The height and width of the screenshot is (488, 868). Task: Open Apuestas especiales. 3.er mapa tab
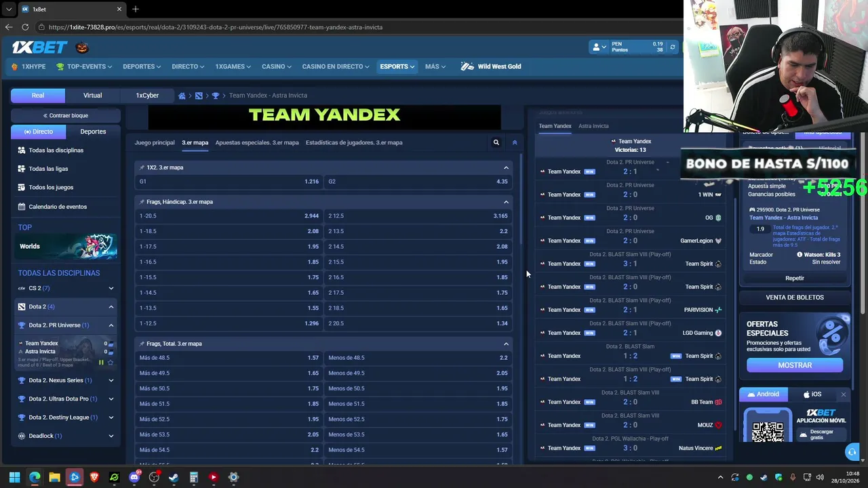(x=257, y=142)
